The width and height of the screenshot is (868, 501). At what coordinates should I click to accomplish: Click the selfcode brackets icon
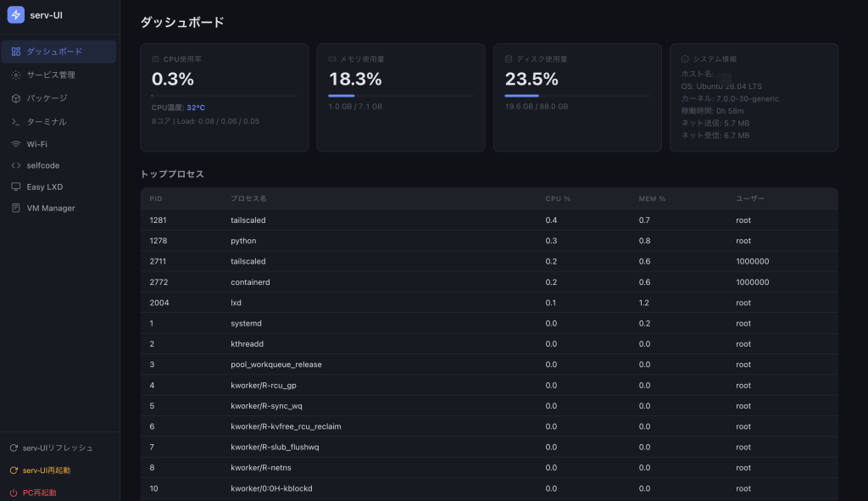click(x=16, y=165)
